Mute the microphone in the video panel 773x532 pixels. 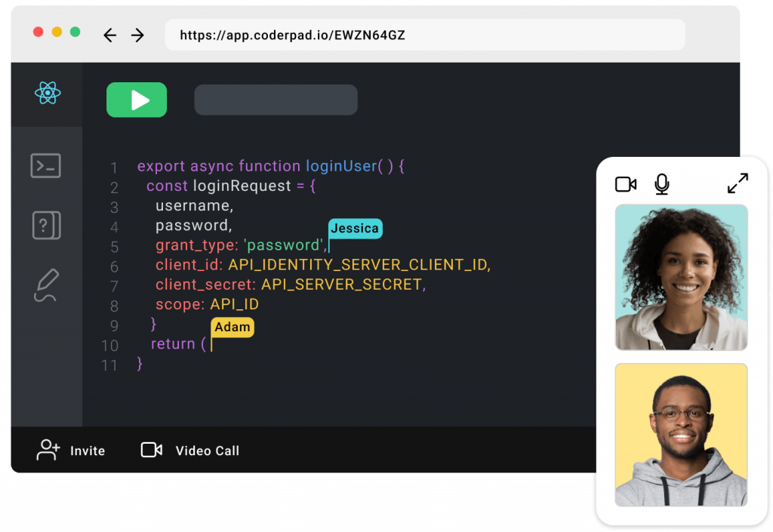(x=662, y=184)
